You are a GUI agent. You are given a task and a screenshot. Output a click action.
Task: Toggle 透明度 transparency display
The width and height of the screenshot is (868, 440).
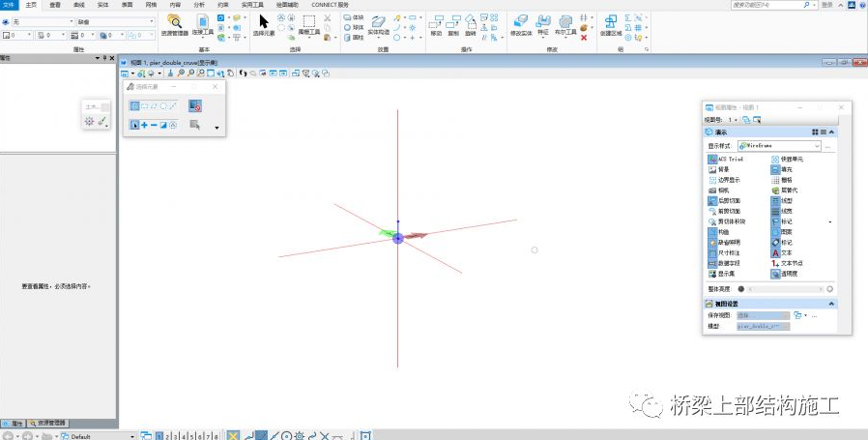click(x=785, y=274)
